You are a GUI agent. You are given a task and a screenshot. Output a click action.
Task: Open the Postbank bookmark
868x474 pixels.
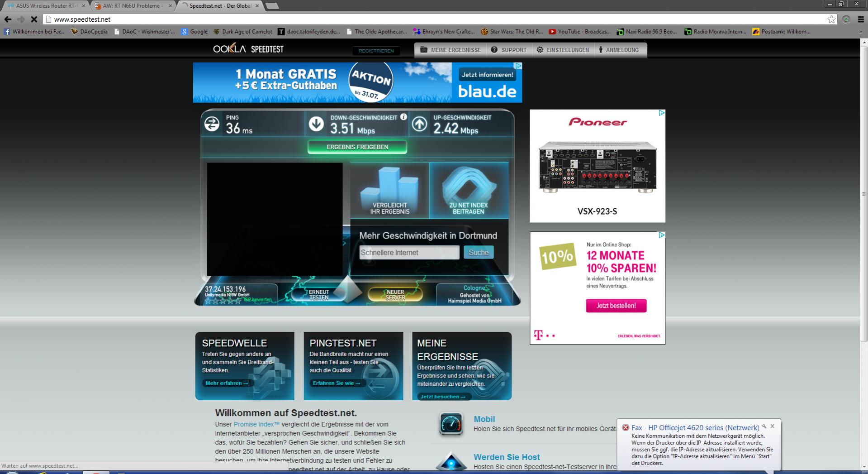[781, 31]
